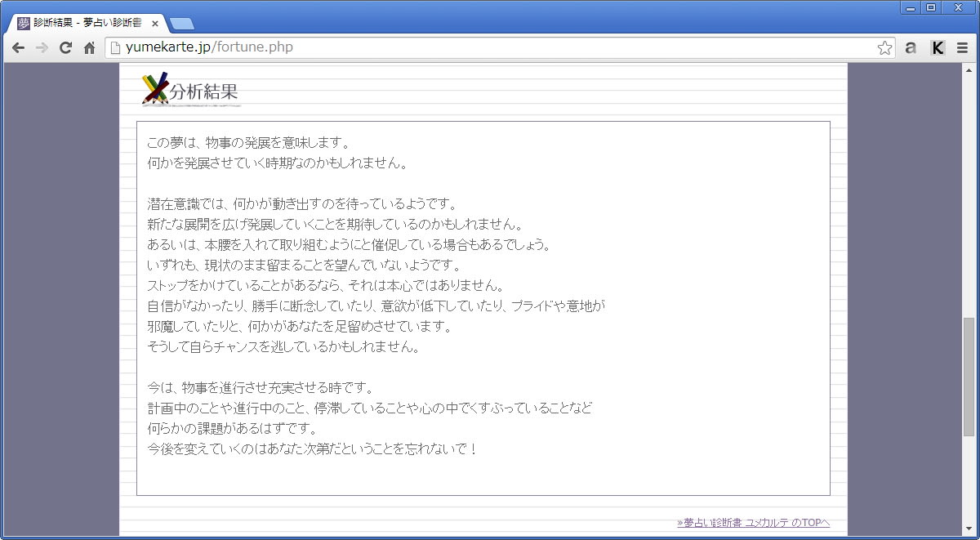This screenshot has height=540, width=980.
Task: Open the 夢占い診断書 ユメカルテ のTOPへ link
Action: coord(753,523)
